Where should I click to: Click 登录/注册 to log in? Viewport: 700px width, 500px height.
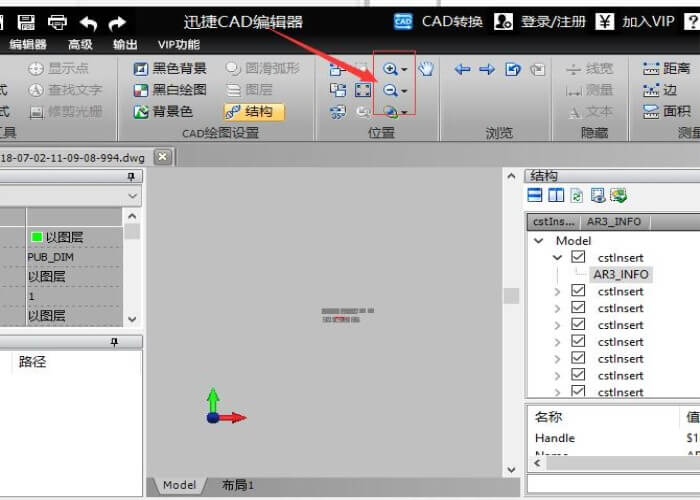[x=539, y=21]
